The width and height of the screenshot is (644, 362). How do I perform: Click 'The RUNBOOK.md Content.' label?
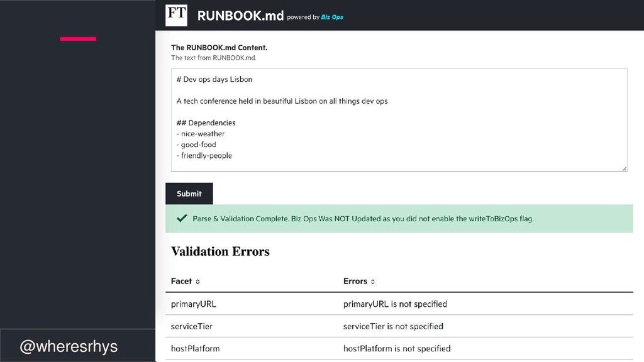click(x=219, y=48)
